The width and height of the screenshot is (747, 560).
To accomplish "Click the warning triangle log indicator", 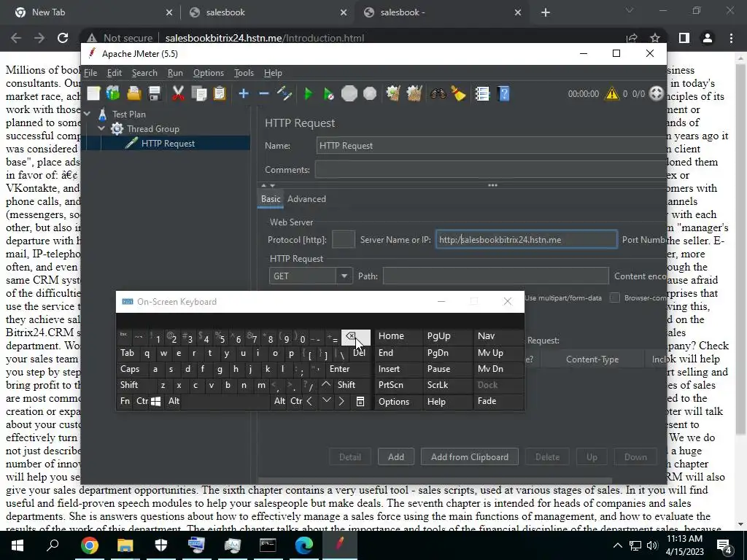I will [611, 93].
